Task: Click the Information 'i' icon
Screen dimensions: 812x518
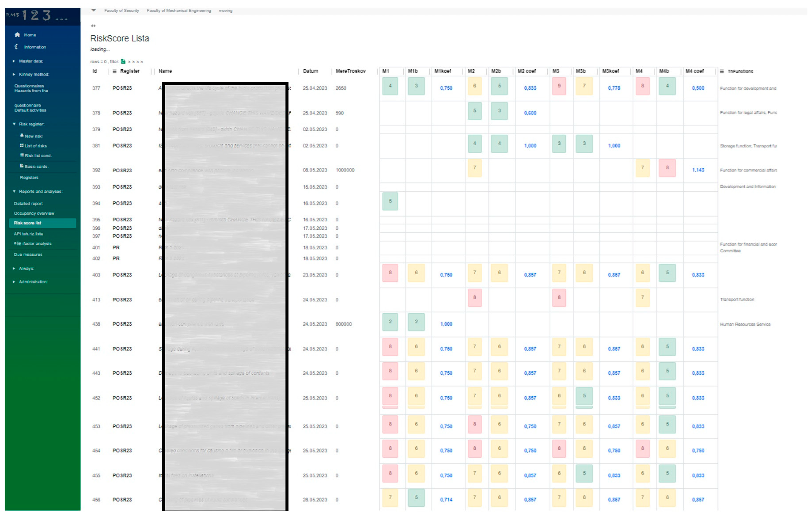Action: click(16, 46)
